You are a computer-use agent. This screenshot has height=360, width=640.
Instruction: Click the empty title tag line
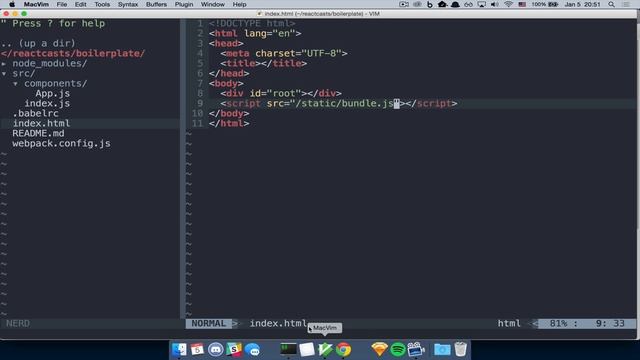(x=264, y=64)
